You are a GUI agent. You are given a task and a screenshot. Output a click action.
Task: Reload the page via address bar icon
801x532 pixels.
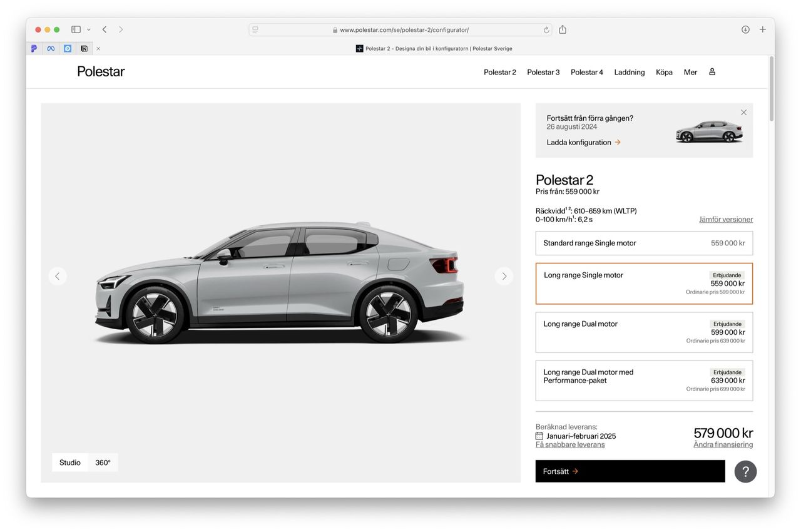pyautogui.click(x=546, y=29)
